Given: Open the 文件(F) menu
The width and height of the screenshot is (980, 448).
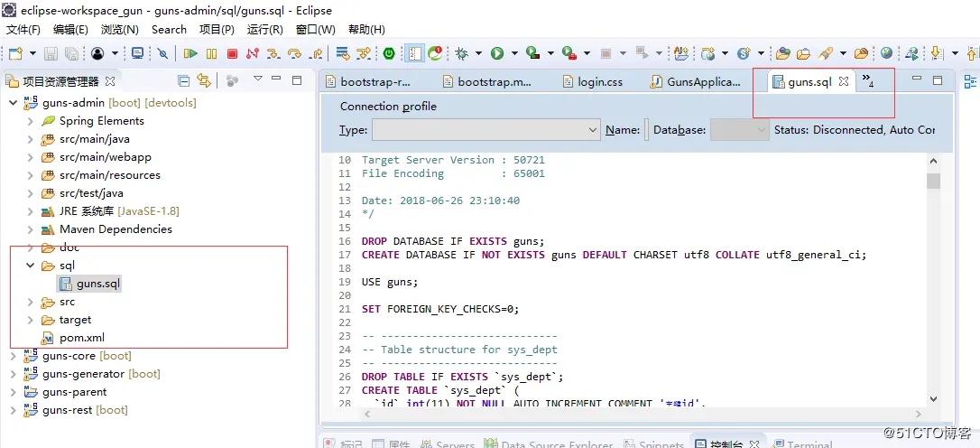Looking at the screenshot, I should coord(23,30).
